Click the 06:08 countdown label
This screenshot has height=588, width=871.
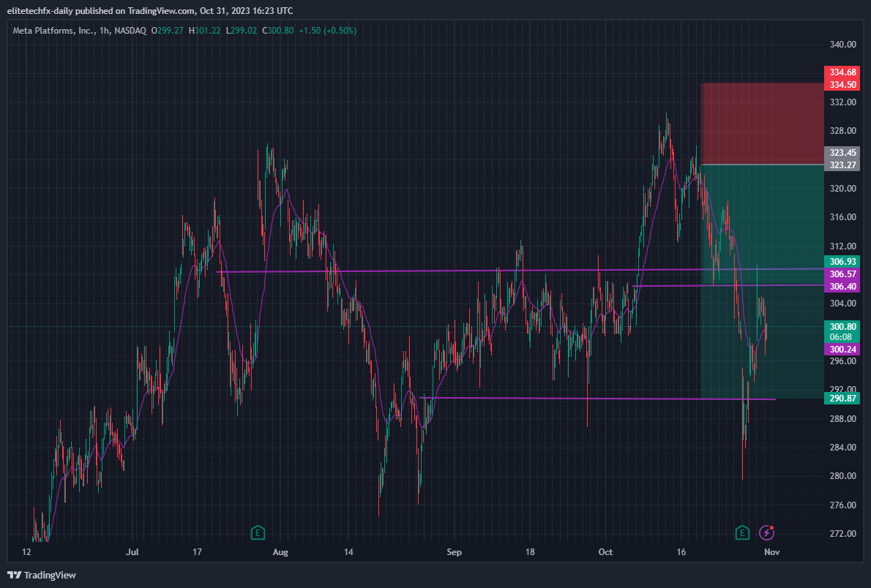coord(840,337)
